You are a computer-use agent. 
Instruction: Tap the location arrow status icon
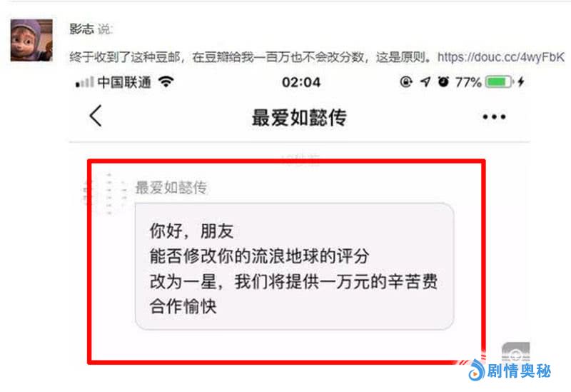(425, 81)
